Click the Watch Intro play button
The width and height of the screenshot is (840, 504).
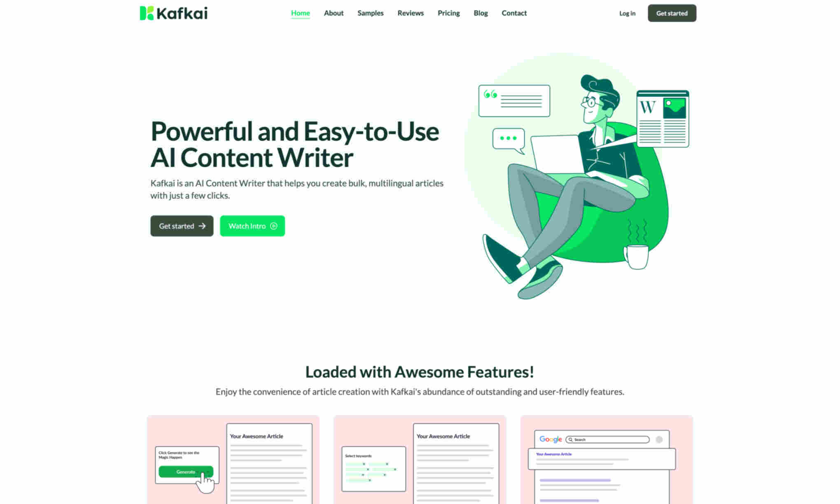point(273,226)
